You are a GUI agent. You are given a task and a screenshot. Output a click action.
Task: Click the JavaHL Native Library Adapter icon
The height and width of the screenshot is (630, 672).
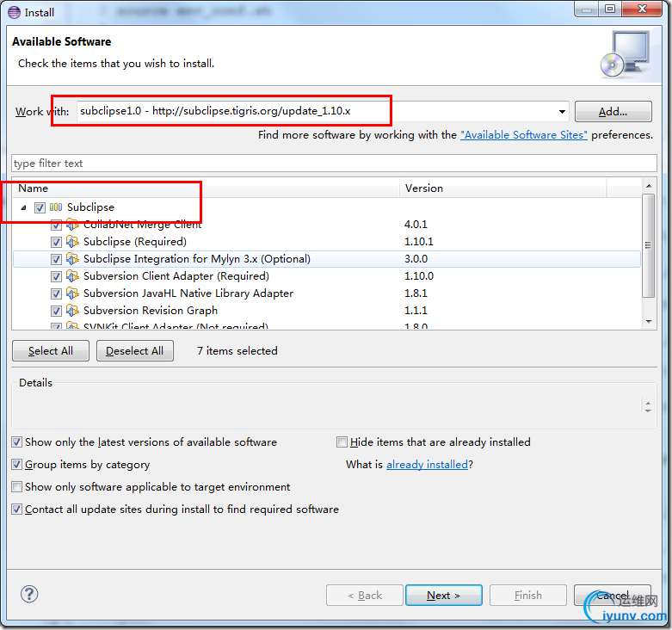72,293
